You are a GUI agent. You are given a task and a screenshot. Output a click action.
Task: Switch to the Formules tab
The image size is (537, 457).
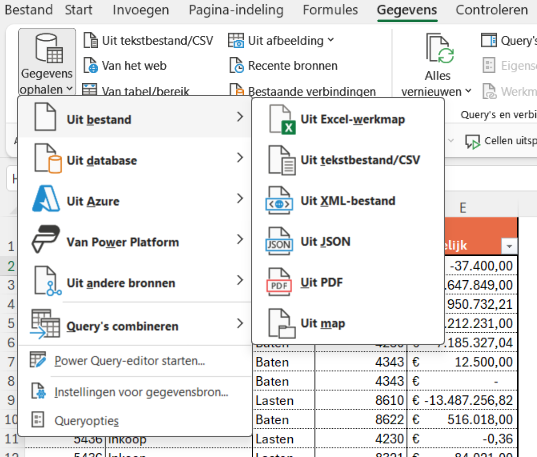(330, 10)
